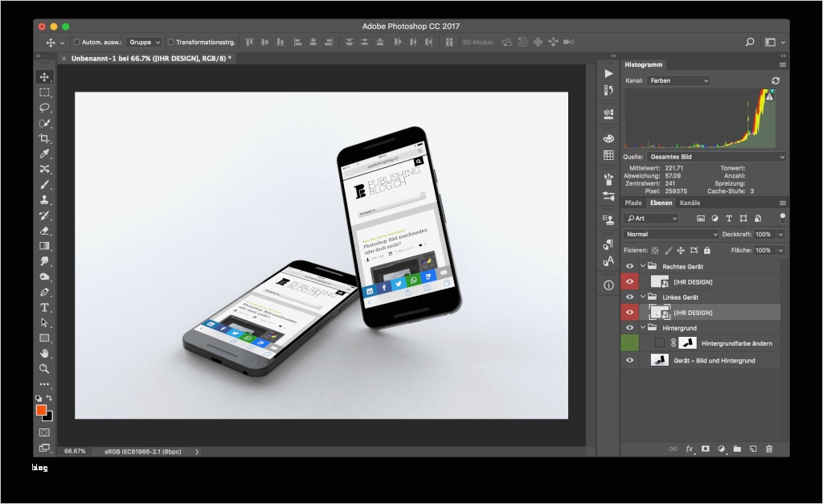Select the Brush tool
This screenshot has height=504, width=823.
(x=45, y=185)
